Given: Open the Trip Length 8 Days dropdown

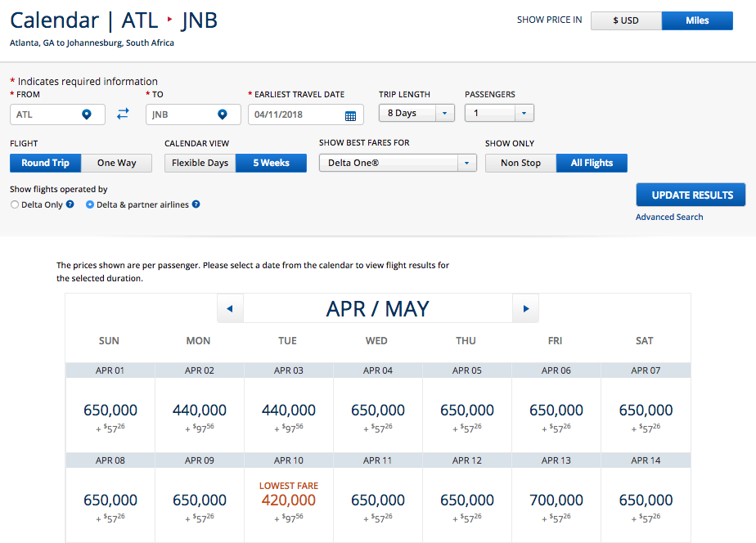Looking at the screenshot, I should coord(416,113).
